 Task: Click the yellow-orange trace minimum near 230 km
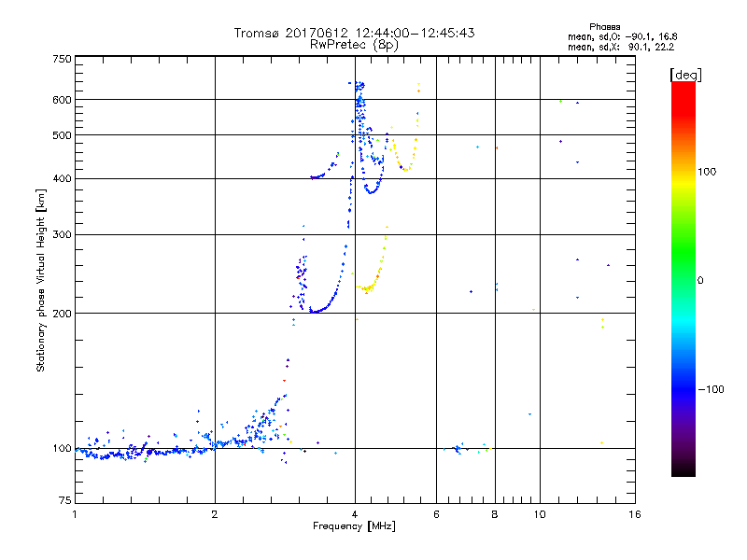pos(367,288)
